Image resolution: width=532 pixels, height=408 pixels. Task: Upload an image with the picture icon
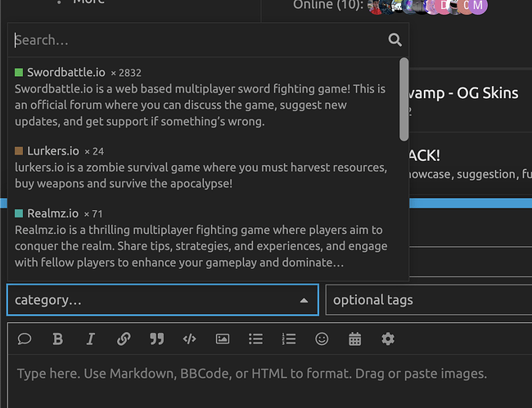click(x=223, y=339)
